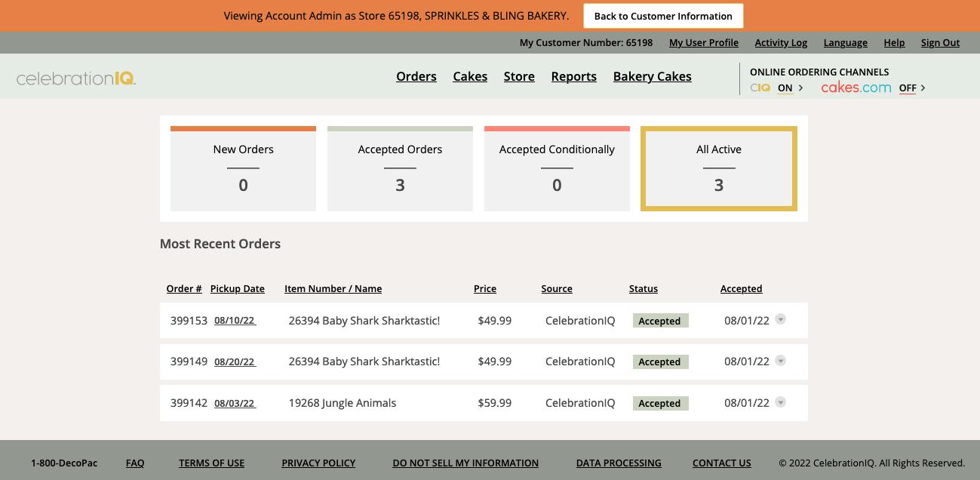Open the Terms of Use footer link
The height and width of the screenshot is (480, 980).
coord(211,463)
